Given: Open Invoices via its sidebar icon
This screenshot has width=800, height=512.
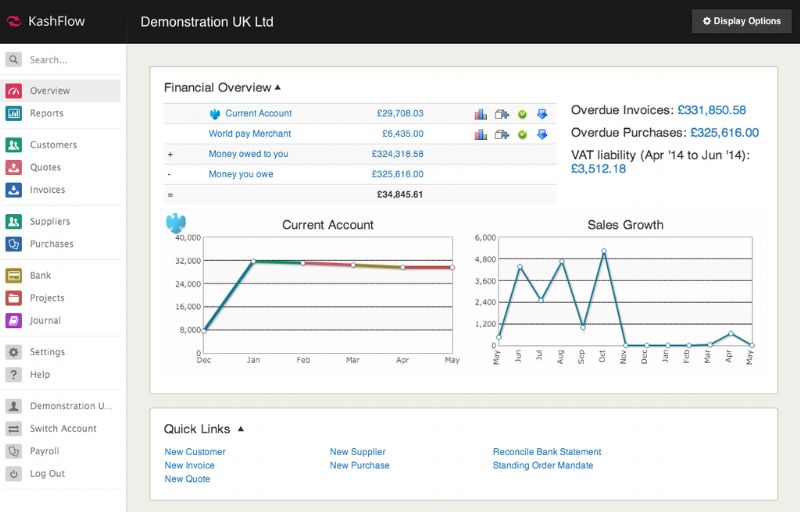Looking at the screenshot, I should click(x=14, y=190).
